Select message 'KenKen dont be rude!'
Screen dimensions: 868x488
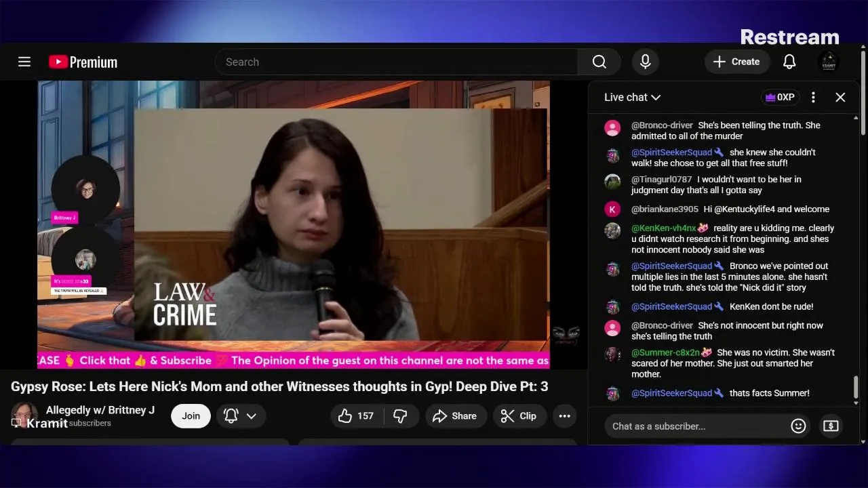[771, 307]
